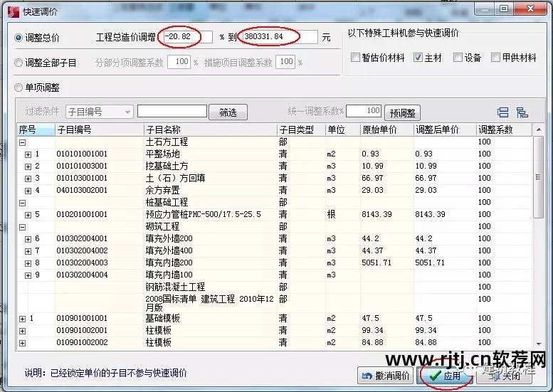Click the 筛选 filter button
Screen dimensions: 553x392
(x=228, y=112)
